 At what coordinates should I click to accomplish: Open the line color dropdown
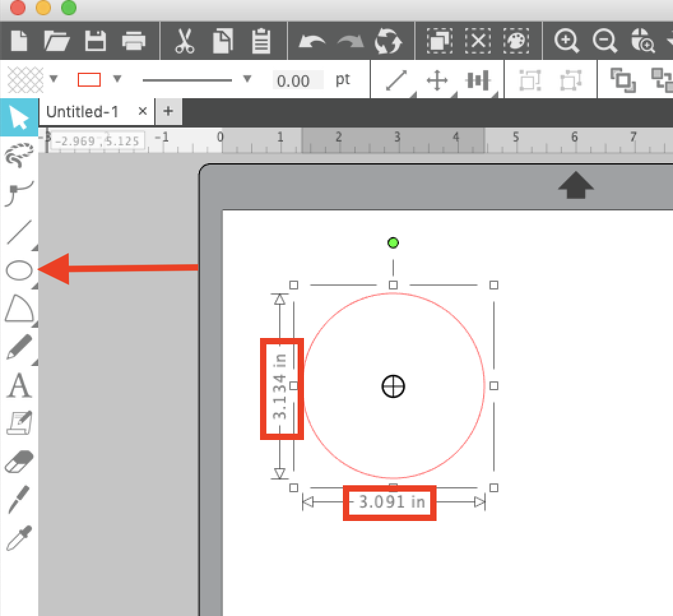(x=117, y=79)
